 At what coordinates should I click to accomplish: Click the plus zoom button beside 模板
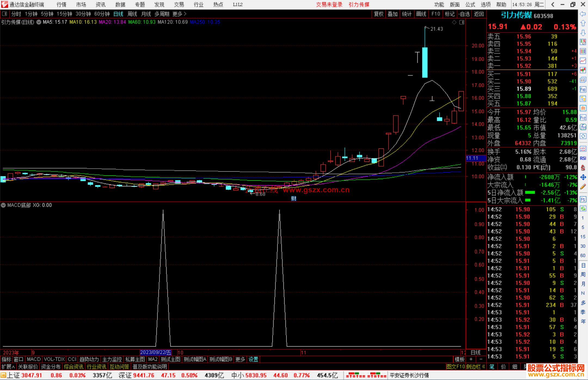[471, 359]
